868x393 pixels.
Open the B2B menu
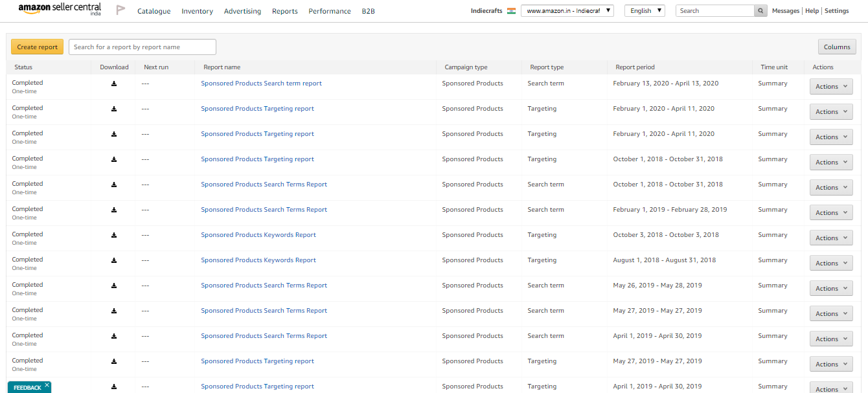pyautogui.click(x=368, y=11)
